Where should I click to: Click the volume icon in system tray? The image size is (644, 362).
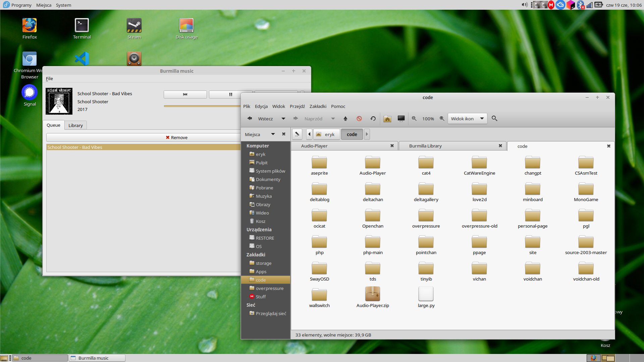tap(525, 5)
